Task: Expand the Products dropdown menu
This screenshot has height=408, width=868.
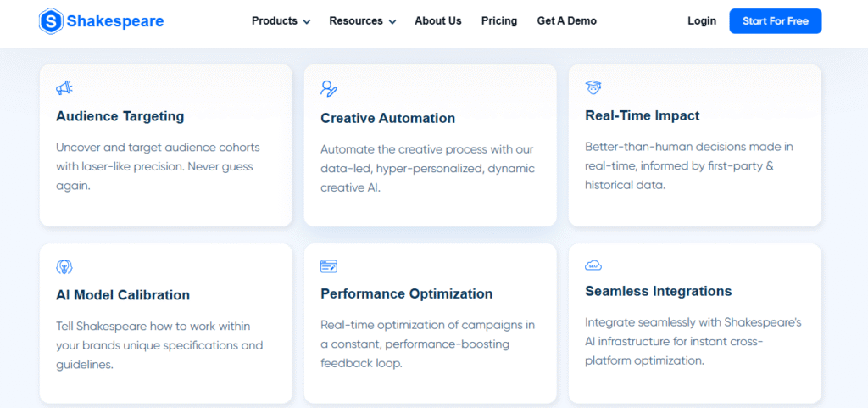Action: 274,21
